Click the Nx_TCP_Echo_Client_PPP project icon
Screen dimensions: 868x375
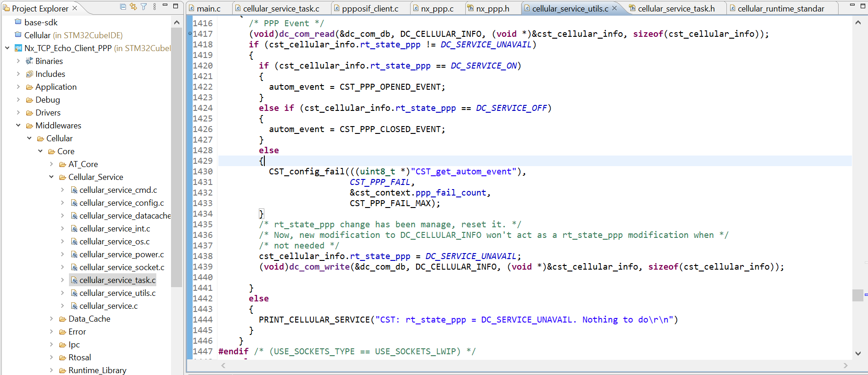[x=18, y=48]
